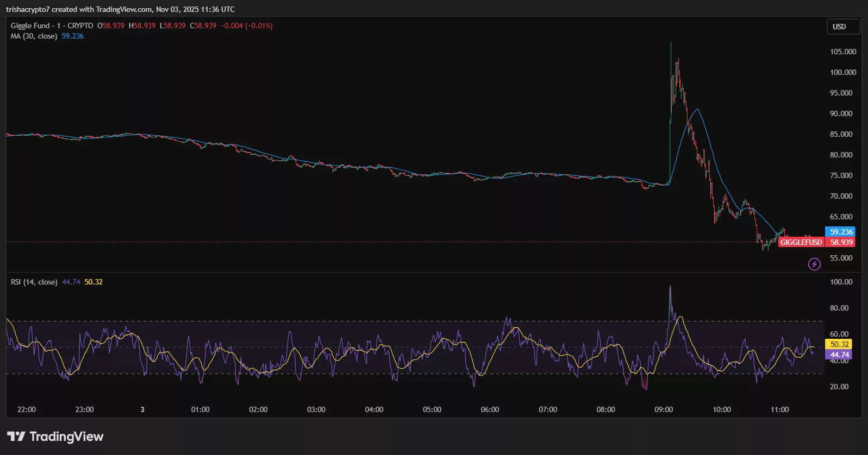Click the red GIGGLEFUSD price tag

click(801, 242)
